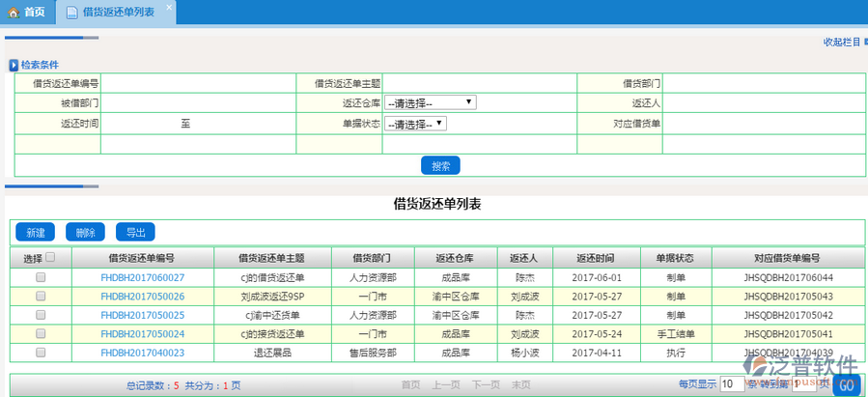The image size is (868, 397).
Task: Toggle the select-all checkbox in table header
Action: tap(51, 257)
